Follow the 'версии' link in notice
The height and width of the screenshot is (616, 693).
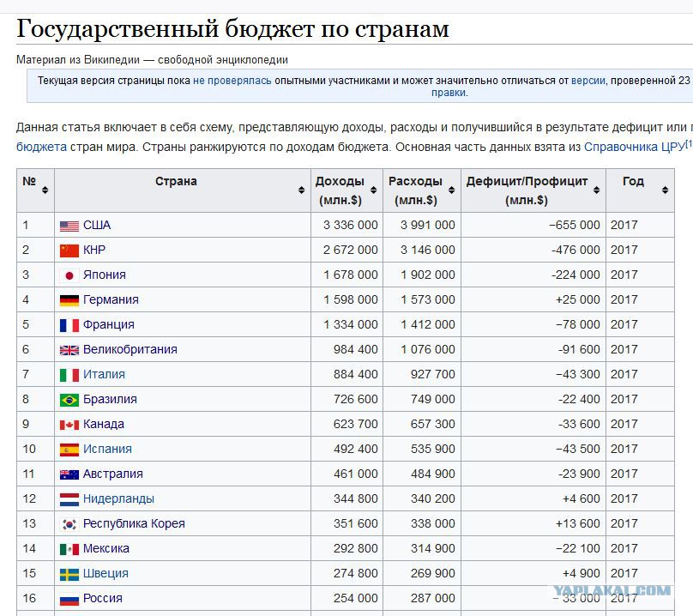(588, 81)
